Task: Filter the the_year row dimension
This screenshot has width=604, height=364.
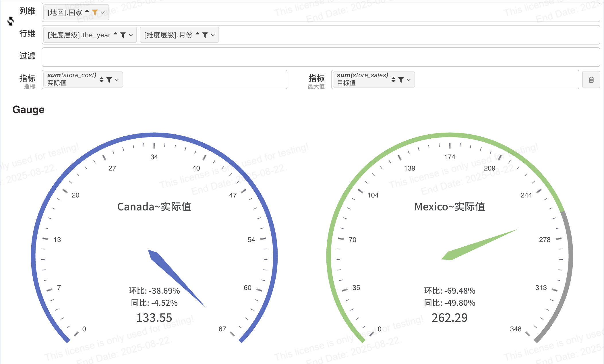Action: point(123,35)
